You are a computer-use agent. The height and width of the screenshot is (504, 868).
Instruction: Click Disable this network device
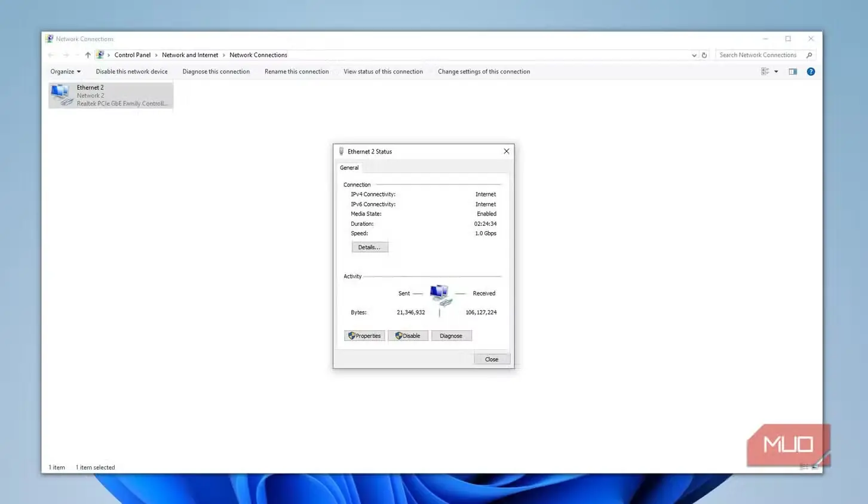point(131,72)
